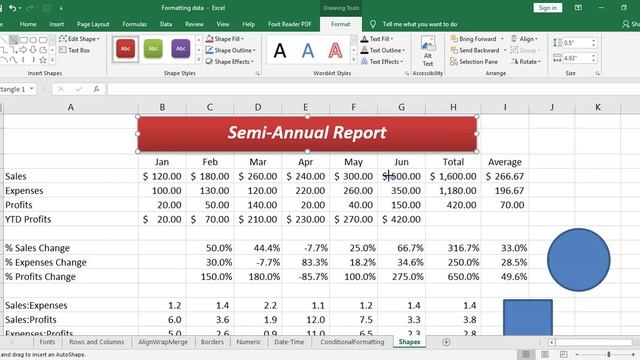Add a new sheet with plus icon
640x360 pixels.
446,342
